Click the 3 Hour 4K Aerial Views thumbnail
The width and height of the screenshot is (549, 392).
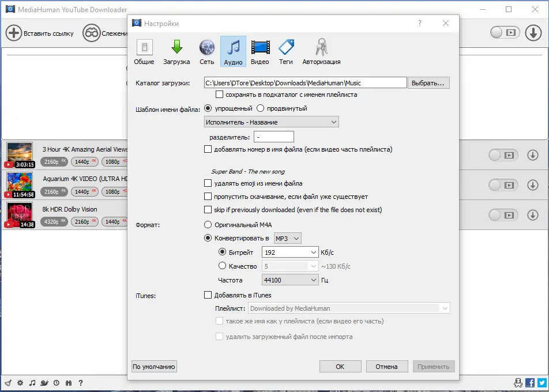tap(20, 155)
